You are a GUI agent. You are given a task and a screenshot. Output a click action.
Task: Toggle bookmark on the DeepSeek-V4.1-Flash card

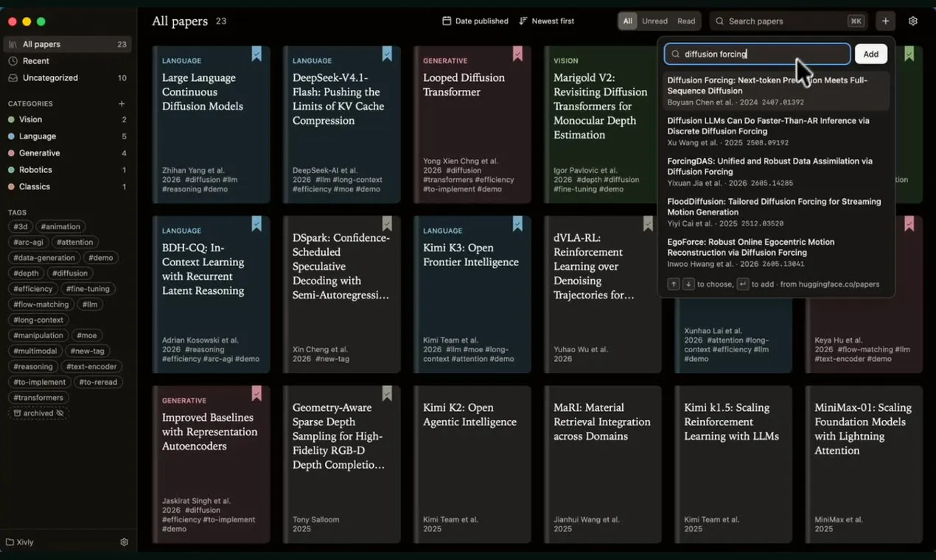click(387, 54)
